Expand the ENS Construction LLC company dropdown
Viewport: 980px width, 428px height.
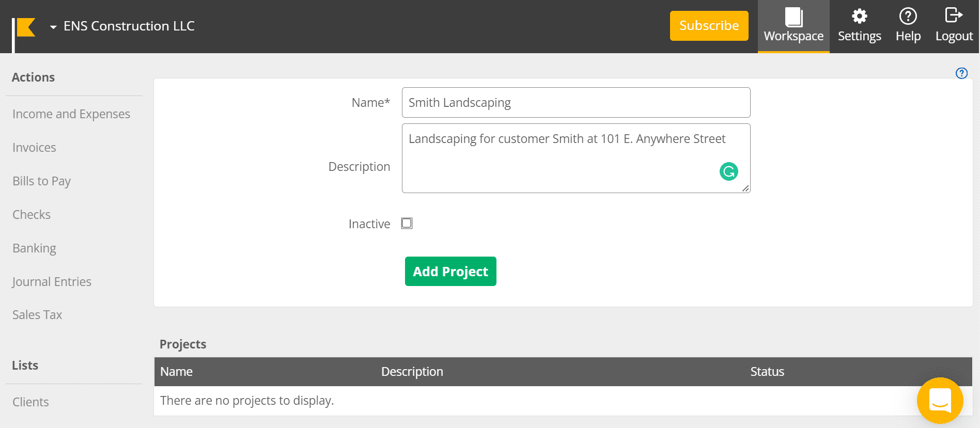[x=122, y=26]
